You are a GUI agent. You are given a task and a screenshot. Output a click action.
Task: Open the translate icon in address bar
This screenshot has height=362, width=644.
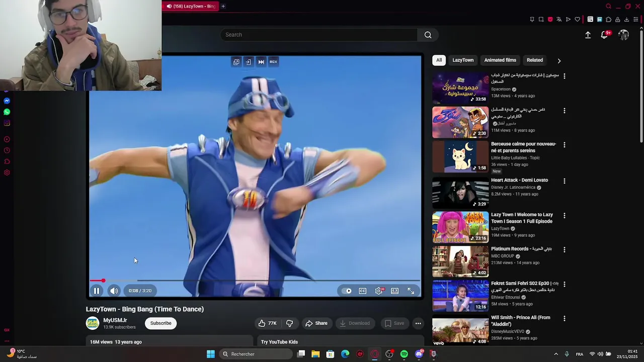(x=559, y=20)
